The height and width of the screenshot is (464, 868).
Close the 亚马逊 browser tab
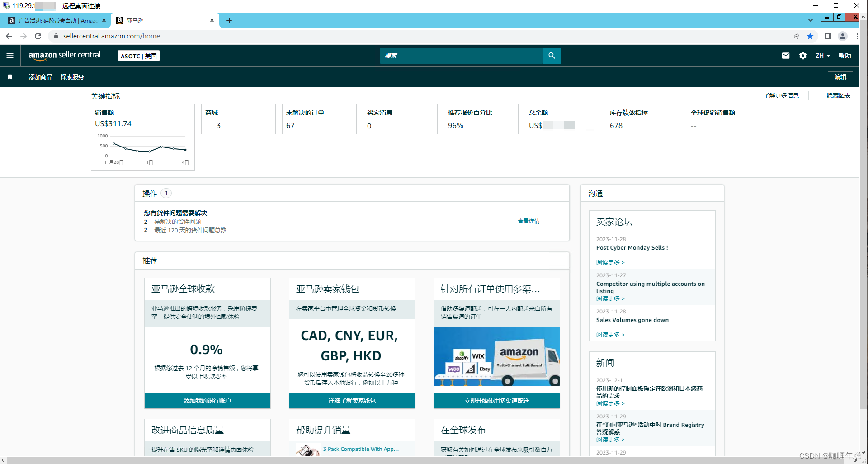click(212, 20)
